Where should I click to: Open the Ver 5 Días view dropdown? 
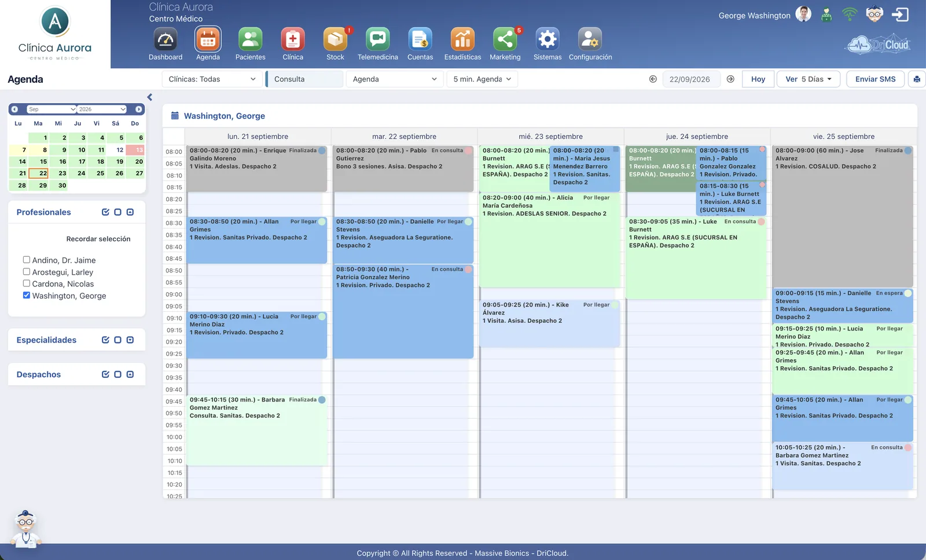tap(809, 79)
